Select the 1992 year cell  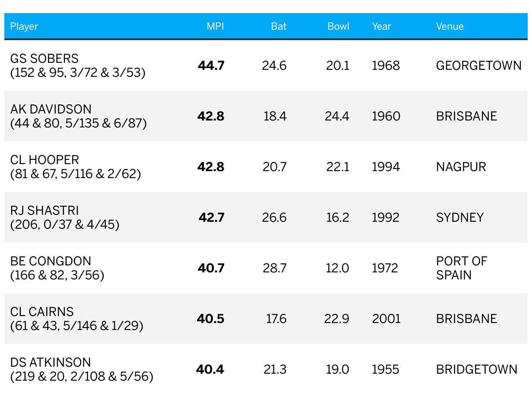(385, 217)
